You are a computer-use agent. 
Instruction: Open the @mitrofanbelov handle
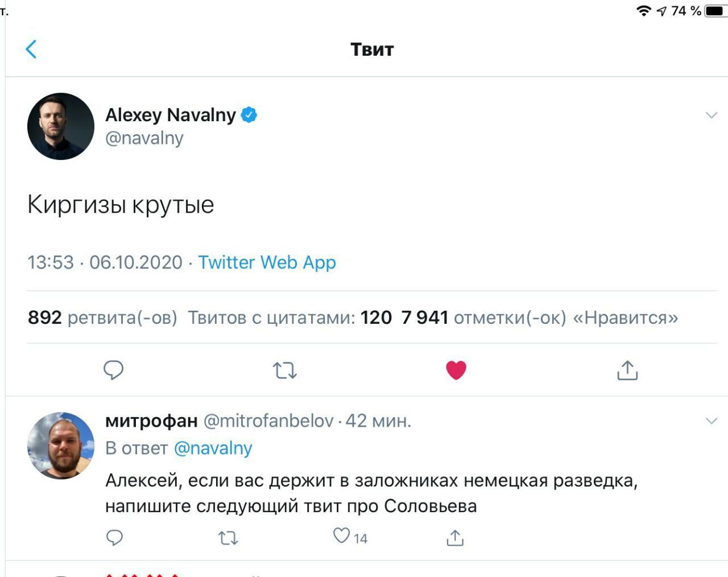[x=268, y=421]
